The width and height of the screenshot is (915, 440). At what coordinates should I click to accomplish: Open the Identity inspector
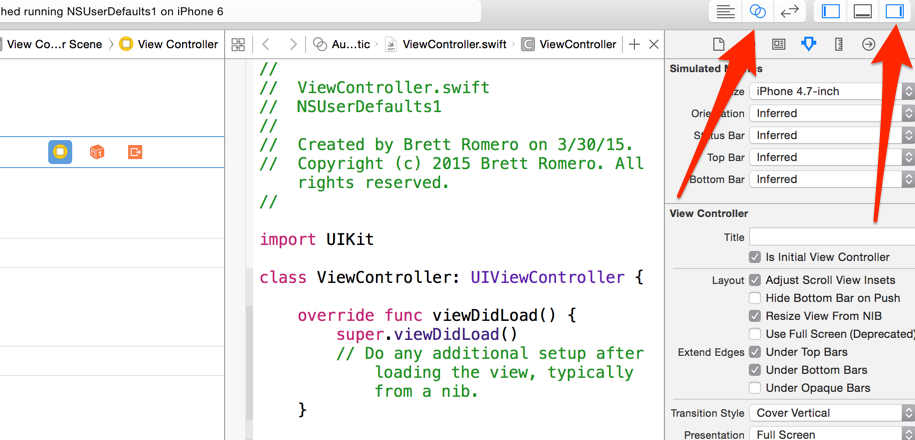778,45
